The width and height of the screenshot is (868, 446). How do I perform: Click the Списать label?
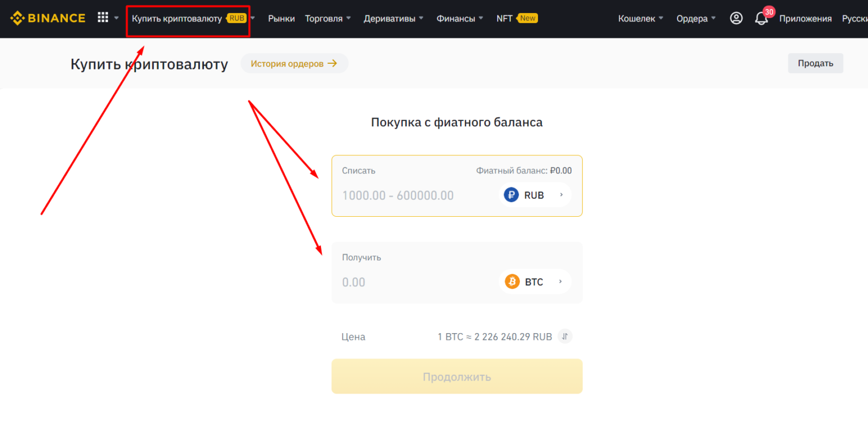(358, 170)
